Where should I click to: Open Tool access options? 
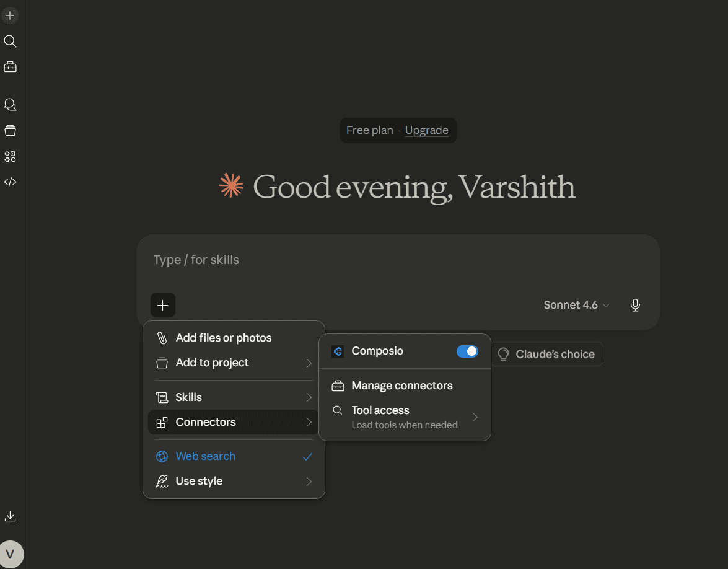click(405, 417)
